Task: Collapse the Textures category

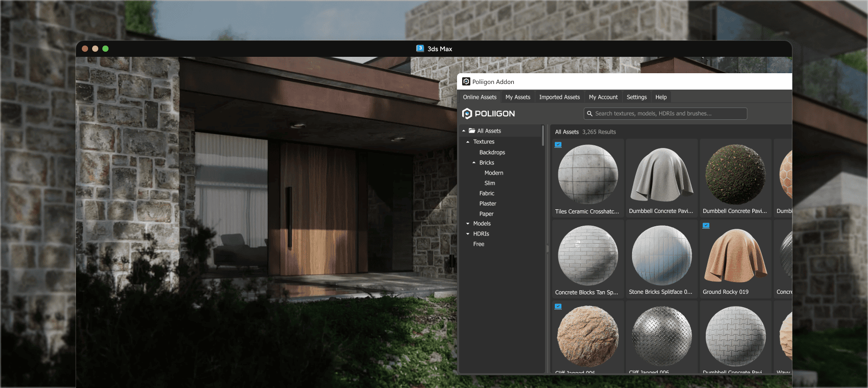Action: (468, 142)
